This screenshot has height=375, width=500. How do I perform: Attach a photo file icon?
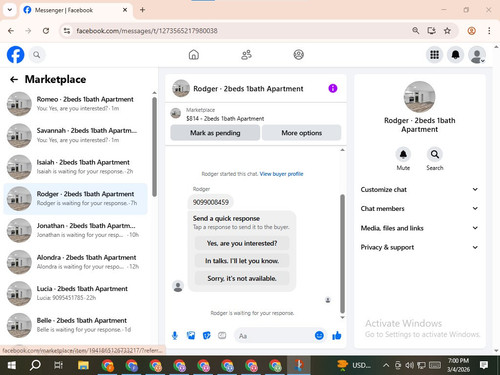(x=191, y=335)
